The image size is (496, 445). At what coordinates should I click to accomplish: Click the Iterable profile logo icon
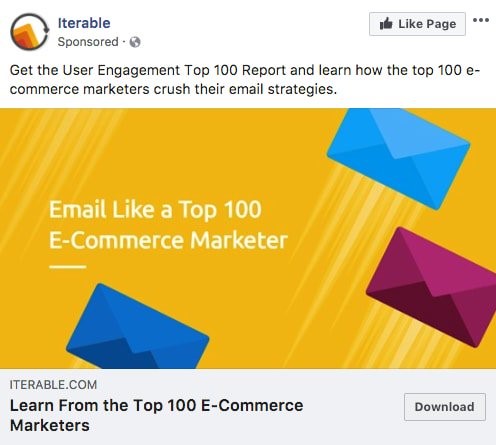click(x=30, y=32)
